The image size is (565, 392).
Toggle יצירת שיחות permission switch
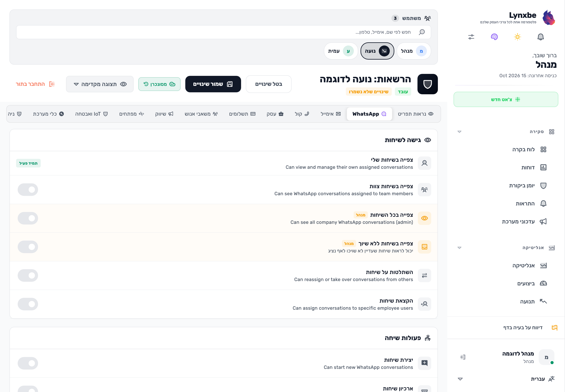[28, 363]
